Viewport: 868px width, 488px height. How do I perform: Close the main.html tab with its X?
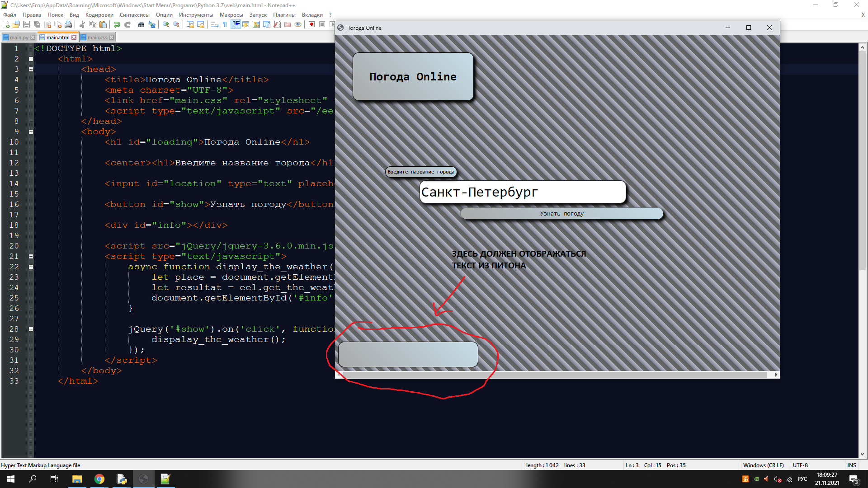[74, 38]
